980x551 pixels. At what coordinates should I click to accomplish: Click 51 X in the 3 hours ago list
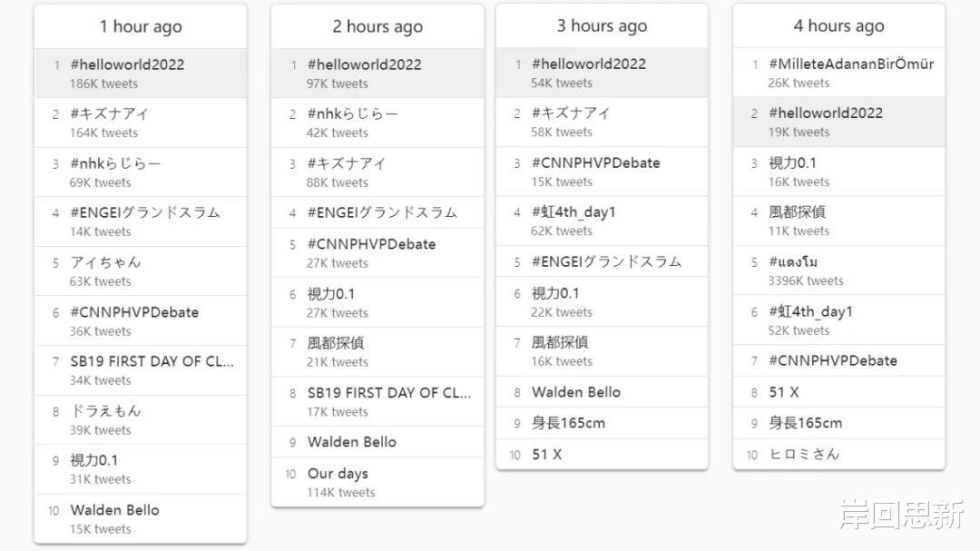[546, 455]
